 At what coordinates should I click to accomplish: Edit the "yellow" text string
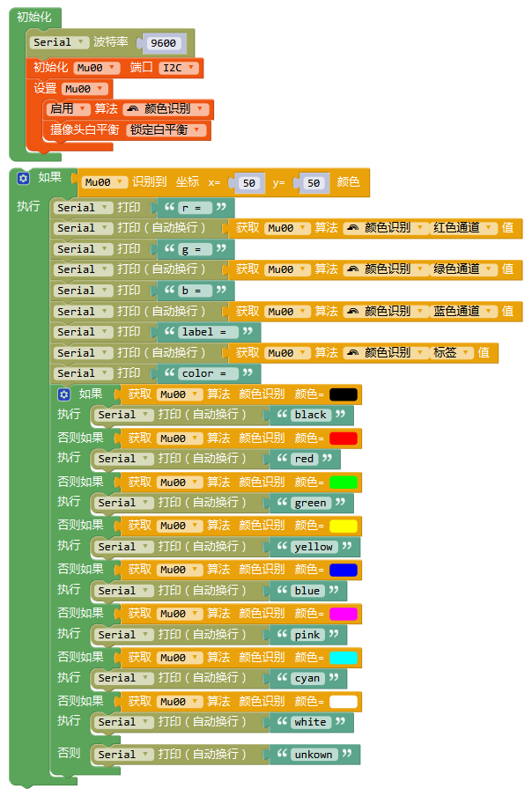[314, 547]
